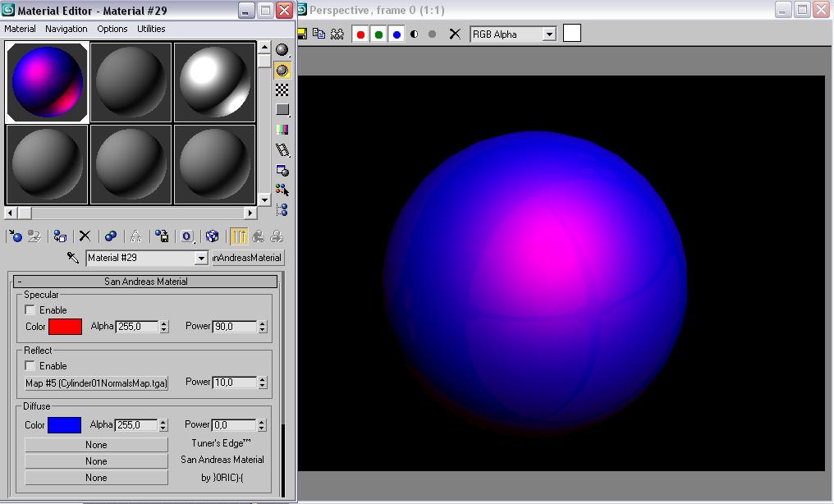Open the Sample UV Tiling flyout

282,109
